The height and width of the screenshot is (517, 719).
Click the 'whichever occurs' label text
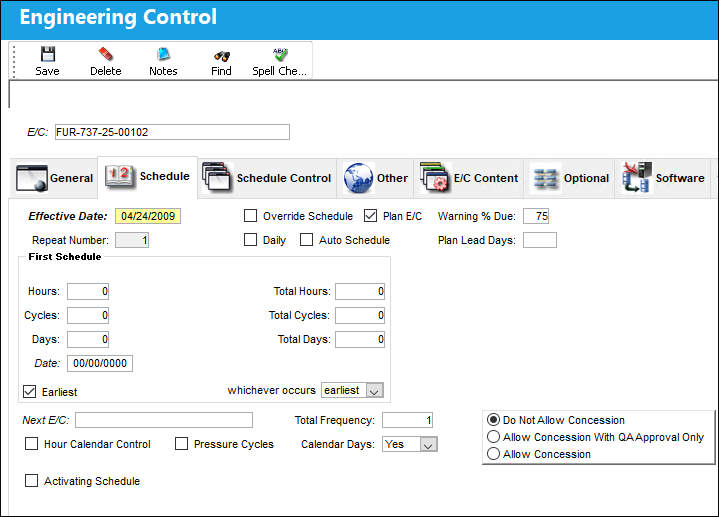coord(272,390)
